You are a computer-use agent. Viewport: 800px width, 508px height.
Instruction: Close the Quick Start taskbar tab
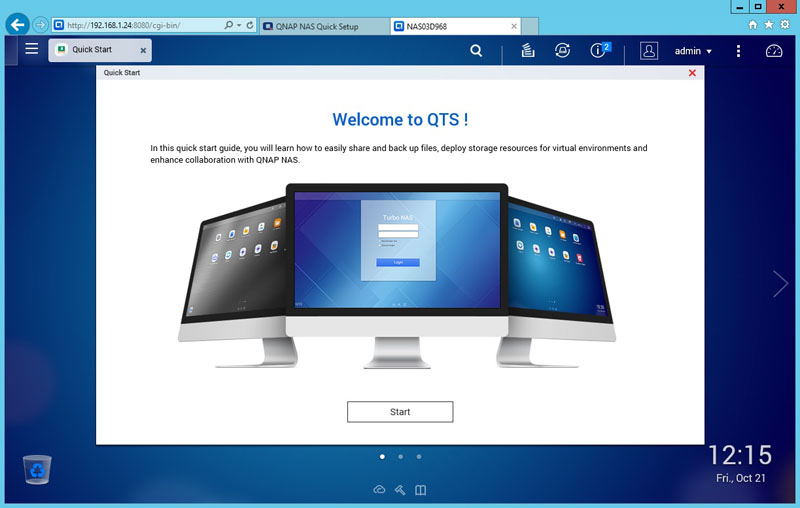click(143, 50)
